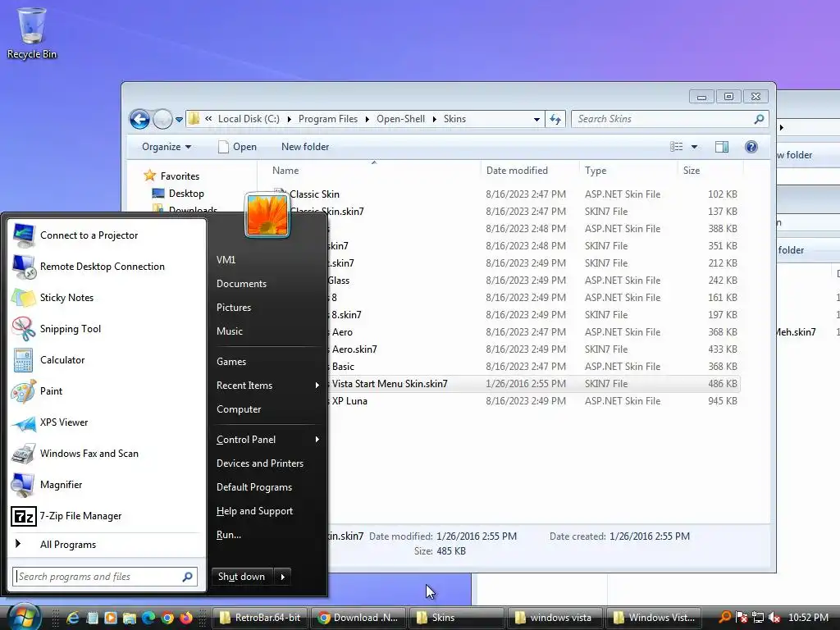This screenshot has width=840, height=630.
Task: Click Open-Shell in the address breadcrumb
Action: [400, 119]
